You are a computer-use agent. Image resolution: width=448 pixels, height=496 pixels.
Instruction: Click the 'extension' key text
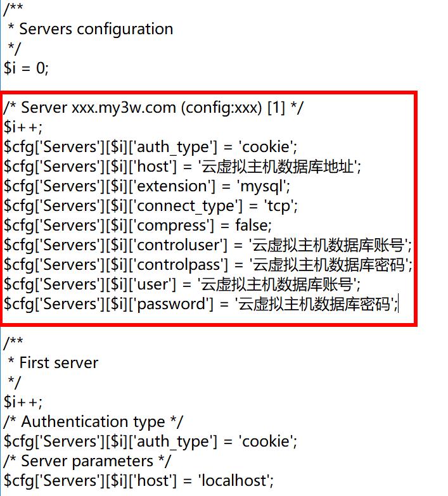[x=172, y=186]
